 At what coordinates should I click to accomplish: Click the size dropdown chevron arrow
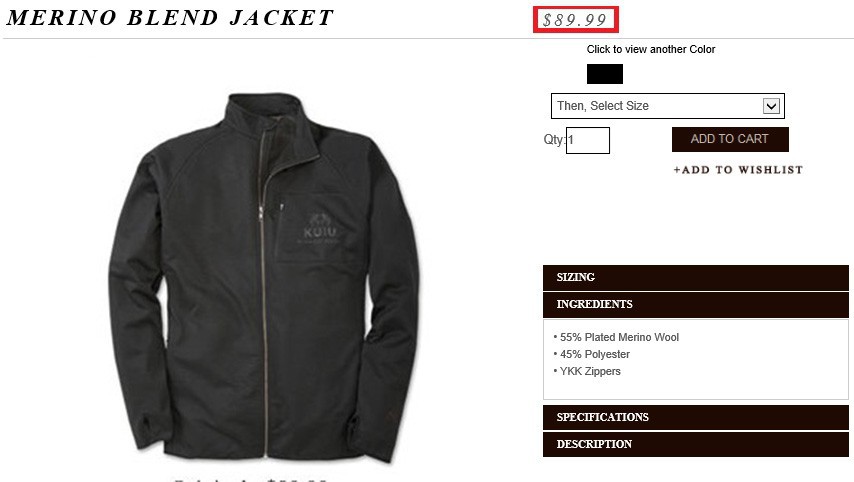771,106
